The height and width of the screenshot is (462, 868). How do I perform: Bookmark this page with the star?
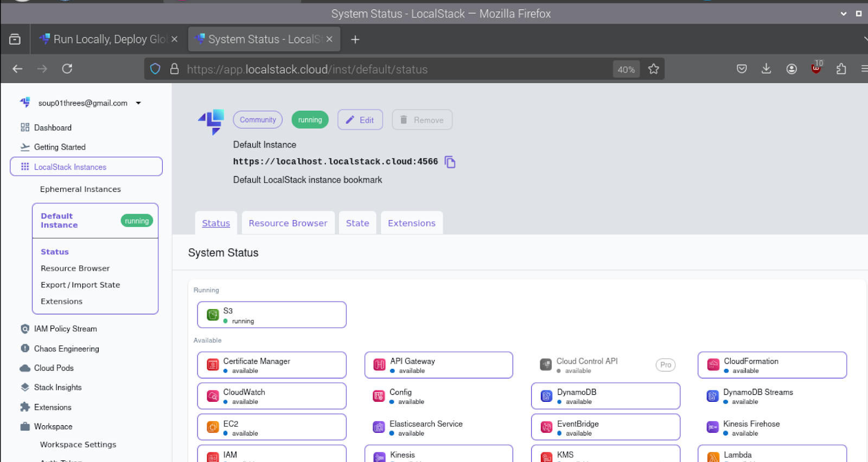click(654, 69)
